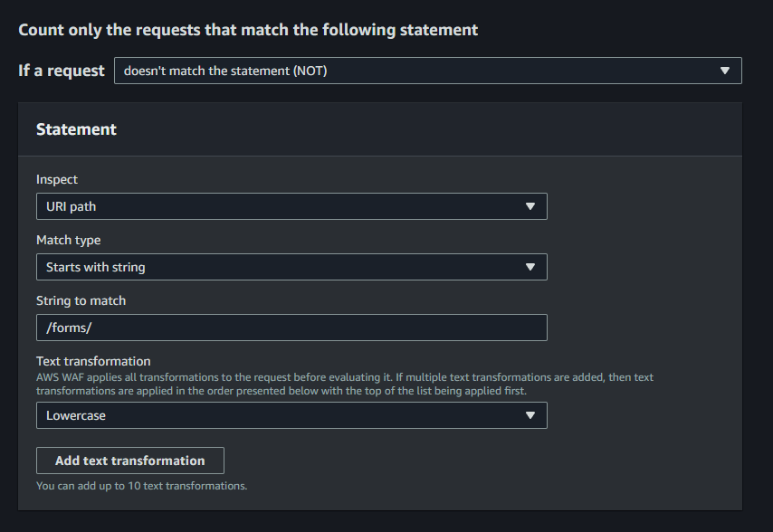
Task: Click the Statement panel heading
Action: click(76, 129)
